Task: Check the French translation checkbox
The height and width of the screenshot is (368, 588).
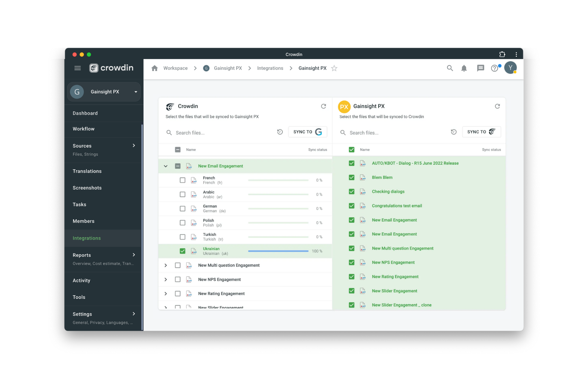Action: [182, 180]
